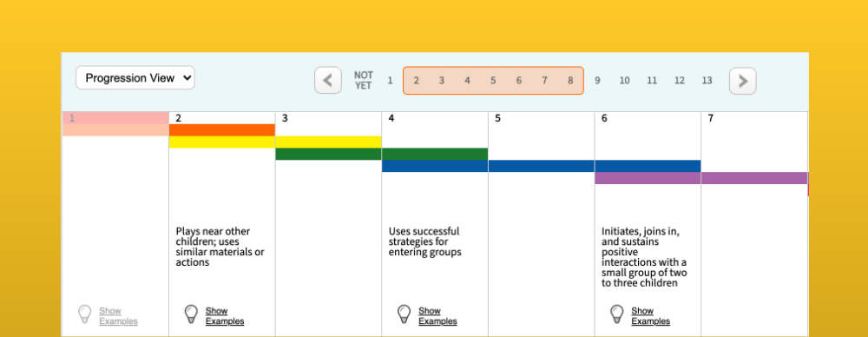Click the lightbulb icon in column 1
This screenshot has height=337, width=868.
[x=85, y=314]
